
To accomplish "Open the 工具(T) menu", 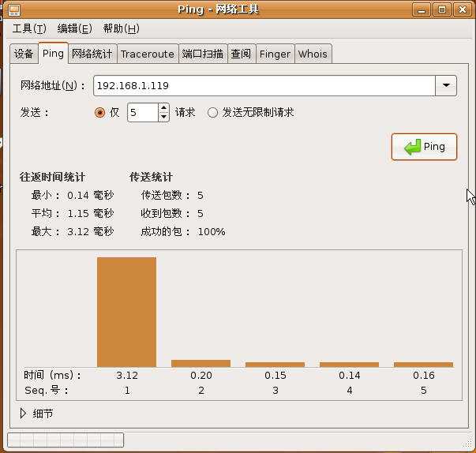I will coord(29,28).
